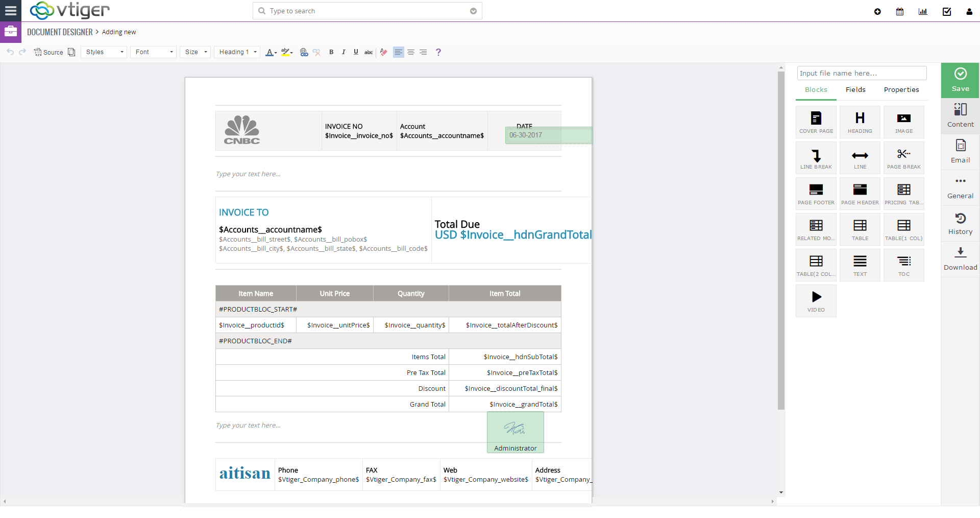Enable underline formatting
Screen dimensions: 980x518
356,52
